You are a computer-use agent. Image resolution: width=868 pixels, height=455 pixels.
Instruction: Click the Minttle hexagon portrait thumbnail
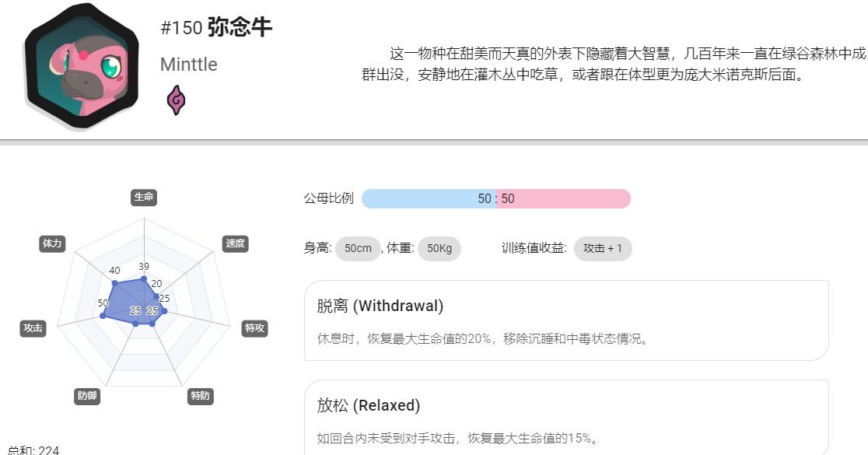82,66
